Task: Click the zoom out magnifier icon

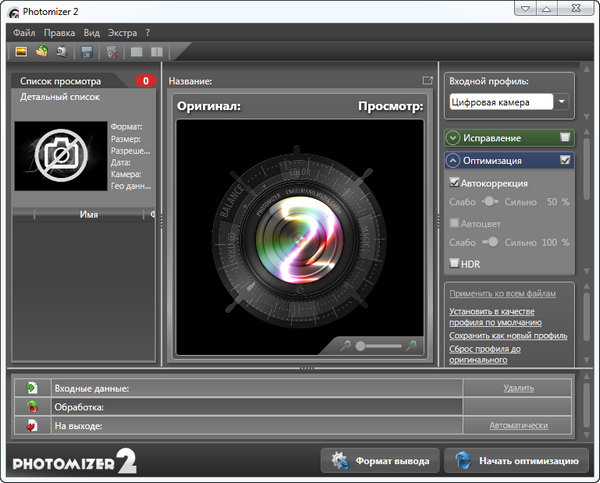Action: (x=345, y=346)
